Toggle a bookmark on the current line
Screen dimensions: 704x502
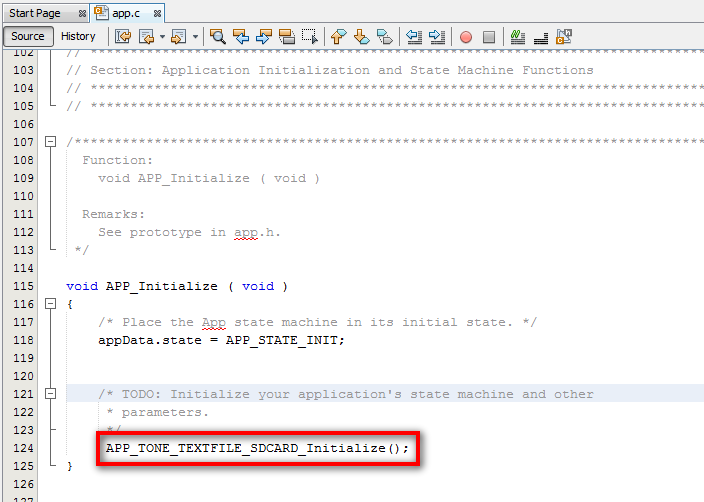click(384, 37)
